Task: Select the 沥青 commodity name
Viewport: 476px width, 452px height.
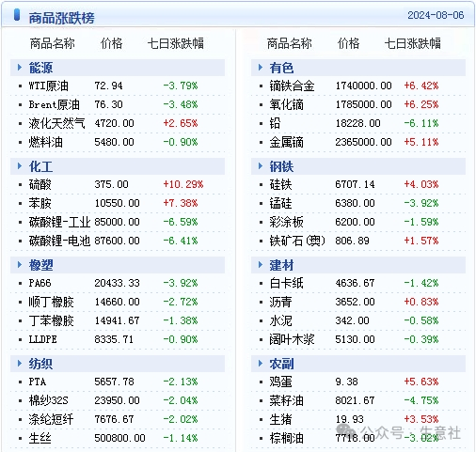Action: click(x=280, y=302)
